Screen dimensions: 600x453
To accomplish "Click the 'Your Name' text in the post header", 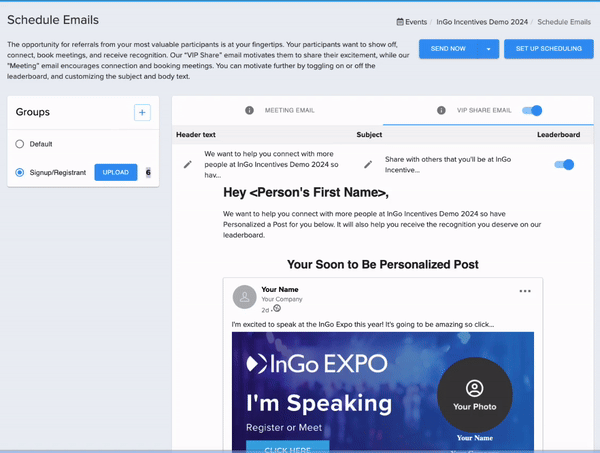I will (x=280, y=290).
